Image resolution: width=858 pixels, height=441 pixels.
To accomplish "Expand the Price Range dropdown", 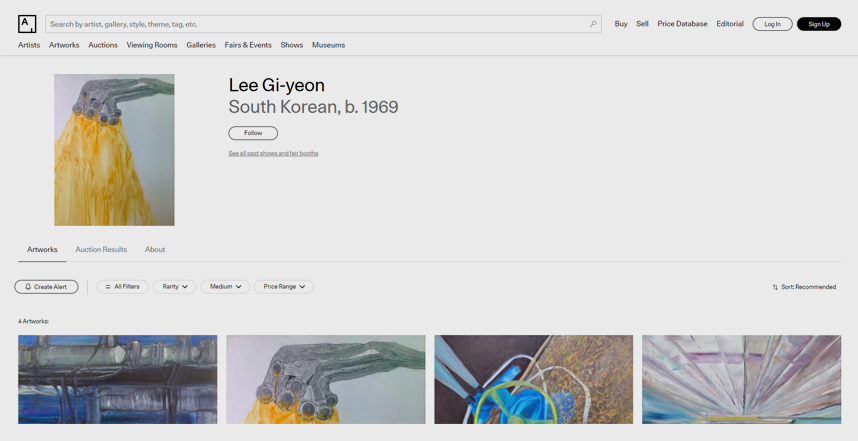I will (284, 287).
